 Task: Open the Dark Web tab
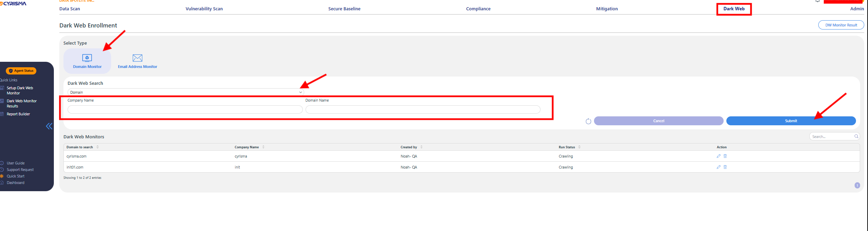(x=734, y=9)
